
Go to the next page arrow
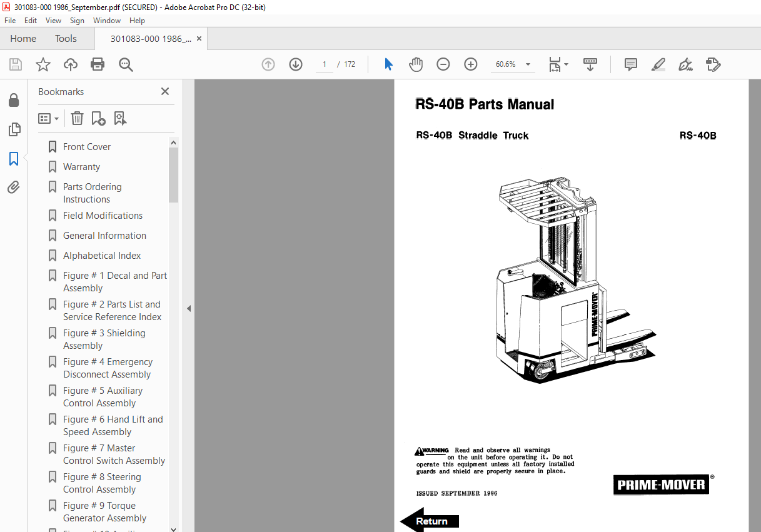tap(296, 64)
